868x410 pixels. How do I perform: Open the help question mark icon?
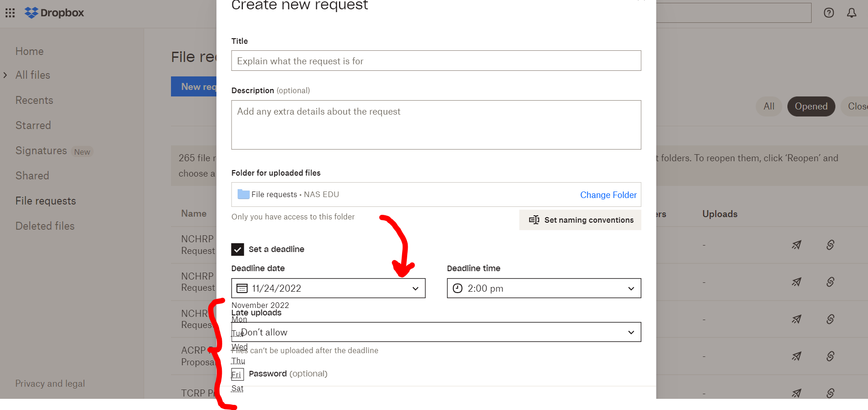point(829,13)
